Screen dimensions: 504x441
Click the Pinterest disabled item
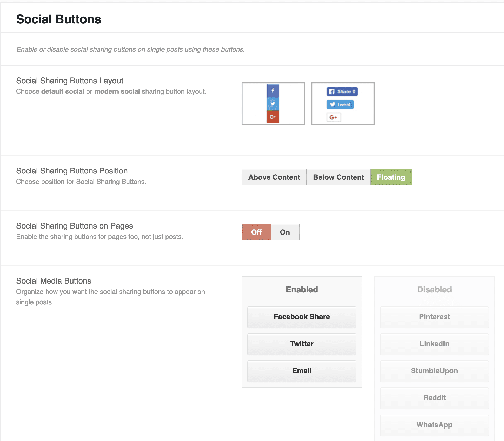[x=434, y=317]
